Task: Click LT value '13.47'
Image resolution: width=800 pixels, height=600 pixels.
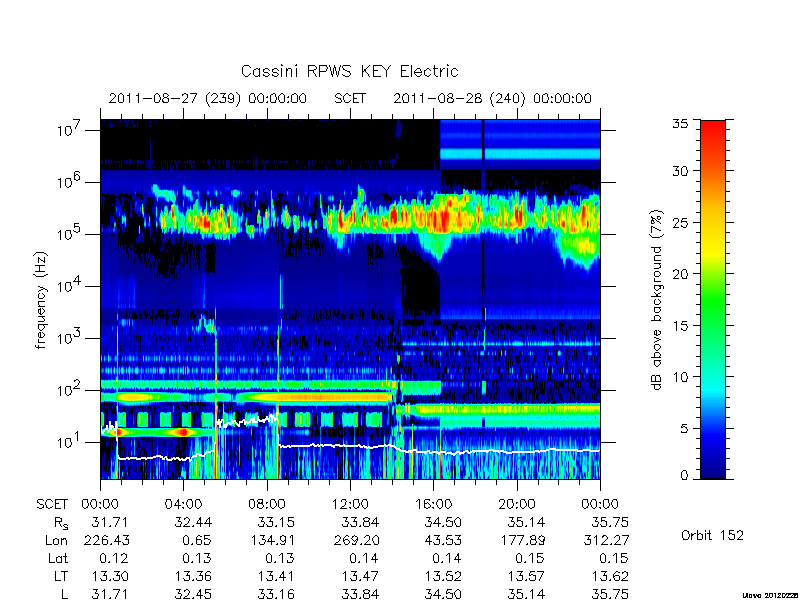Action: (x=360, y=576)
